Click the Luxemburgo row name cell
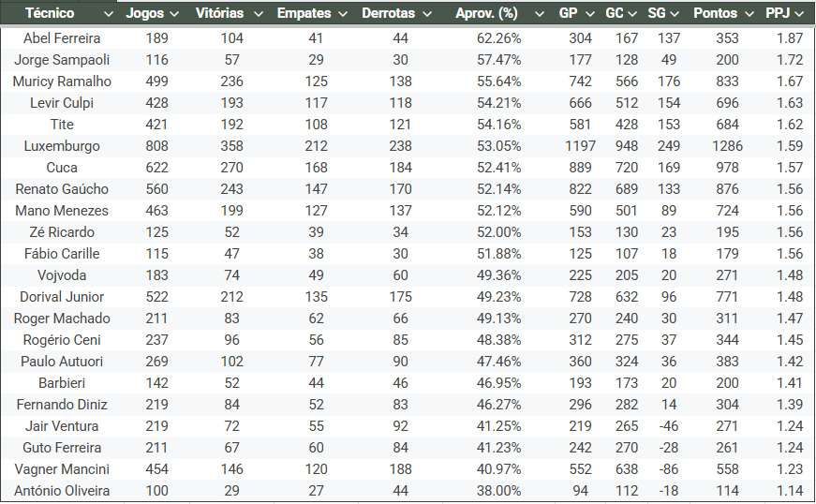The image size is (816, 504). coord(62,146)
